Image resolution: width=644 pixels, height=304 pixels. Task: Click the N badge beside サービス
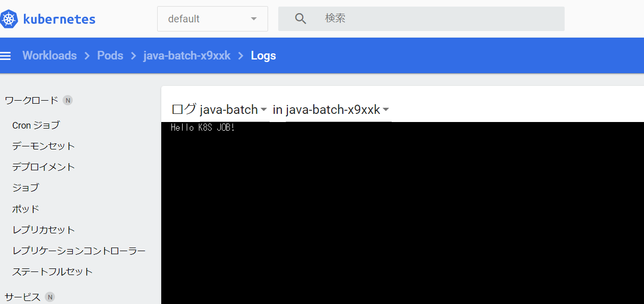(x=50, y=297)
